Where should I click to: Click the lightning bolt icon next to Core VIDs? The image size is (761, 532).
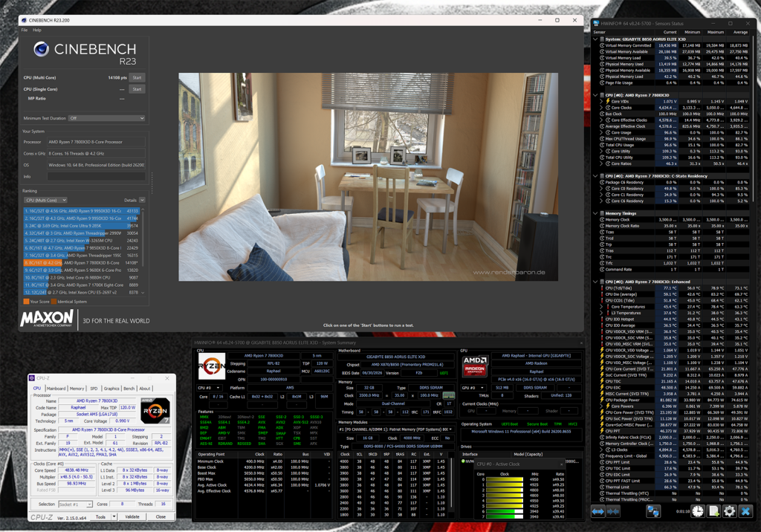pos(608,102)
